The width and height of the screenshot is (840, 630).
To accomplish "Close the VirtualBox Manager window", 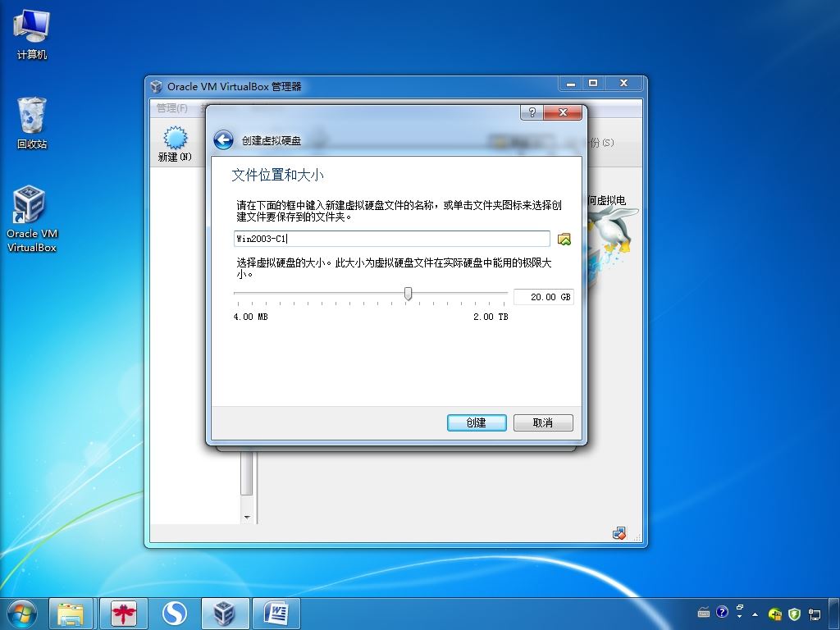I will tap(623, 83).
